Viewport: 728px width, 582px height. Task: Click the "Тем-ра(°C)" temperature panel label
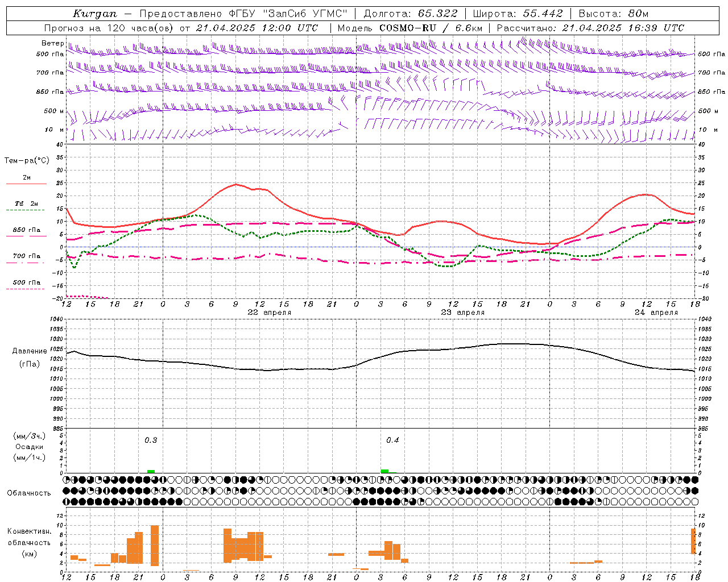click(27, 161)
